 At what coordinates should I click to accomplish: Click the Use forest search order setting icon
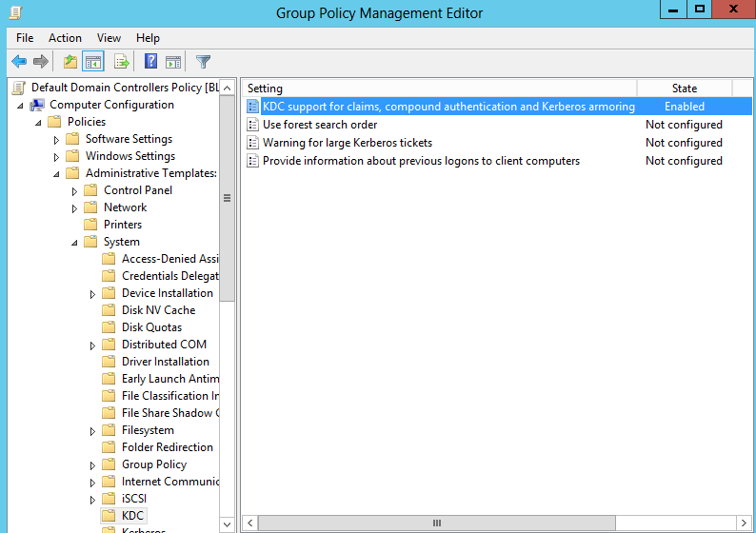point(252,125)
